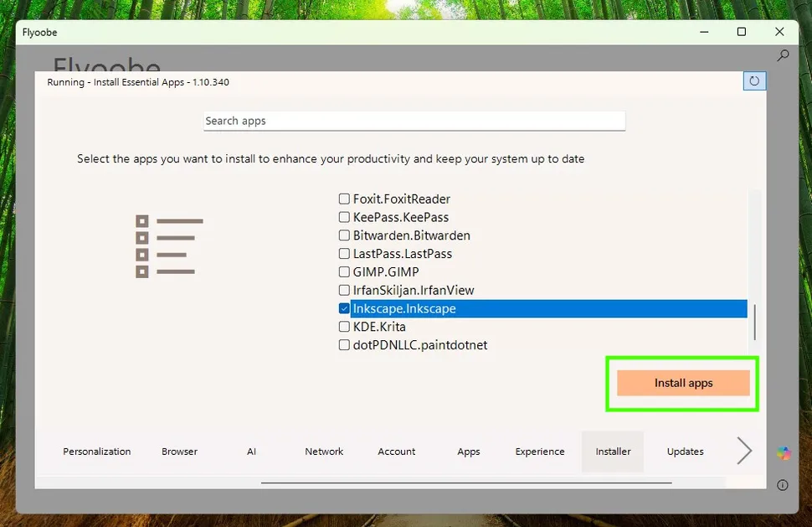Image resolution: width=812 pixels, height=527 pixels.
Task: Click the checklist illustration beside the app list
Action: point(167,245)
